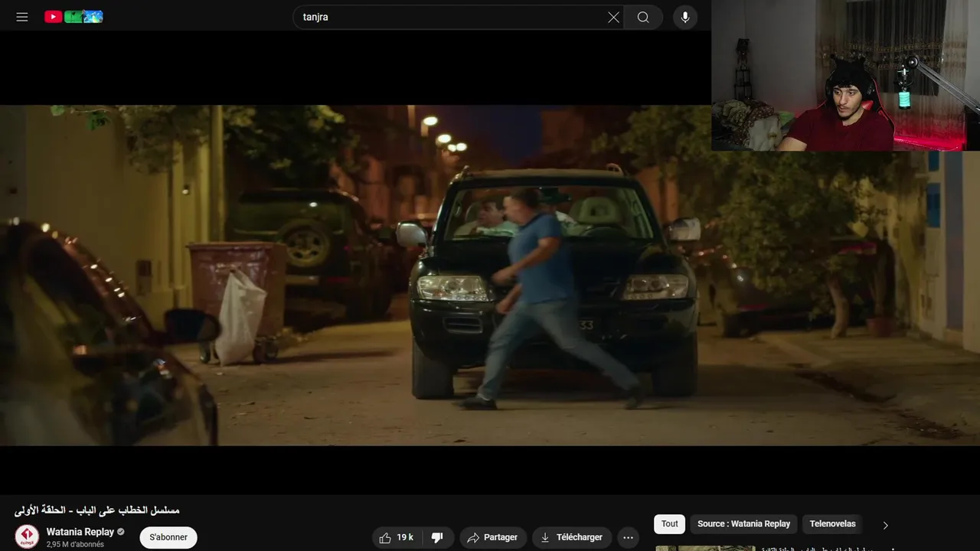Screen dimensions: 980x551
Task: Open more actions three-dot menu
Action: point(628,537)
